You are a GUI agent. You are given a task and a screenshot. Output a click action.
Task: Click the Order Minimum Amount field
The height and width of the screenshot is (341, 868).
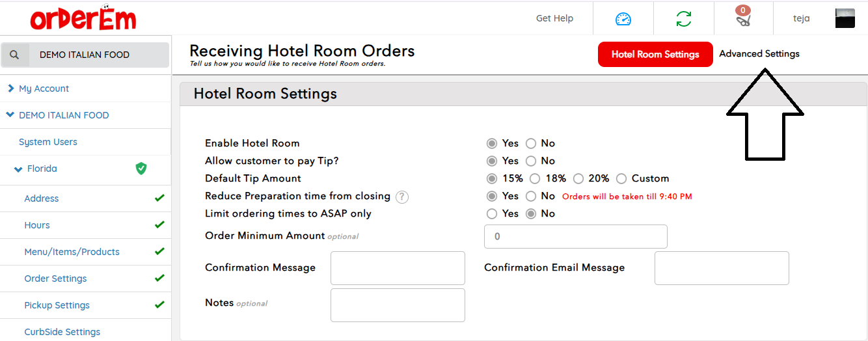[x=575, y=237]
